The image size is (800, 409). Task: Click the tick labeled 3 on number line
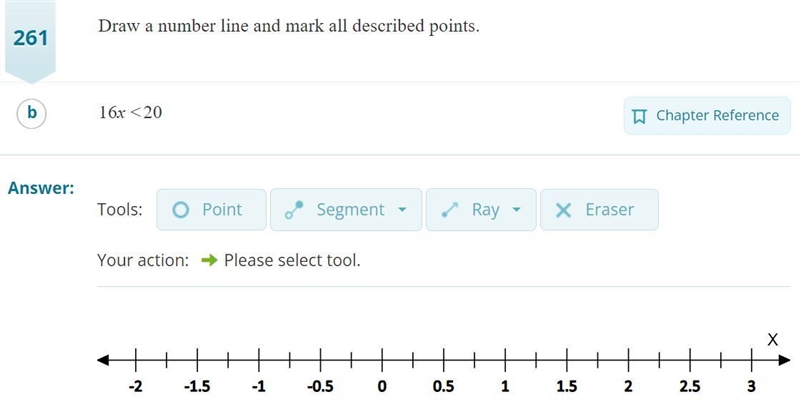(x=751, y=360)
